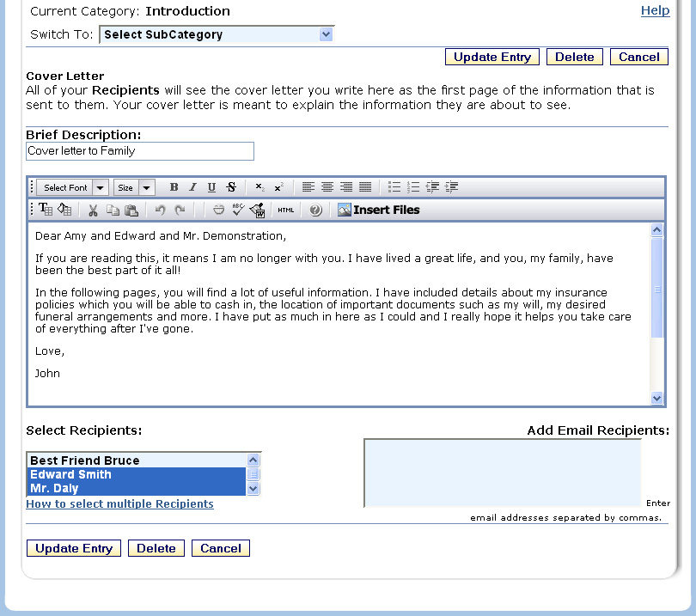The width and height of the screenshot is (696, 616).
Task: Underline the selected text
Action: coord(211,187)
